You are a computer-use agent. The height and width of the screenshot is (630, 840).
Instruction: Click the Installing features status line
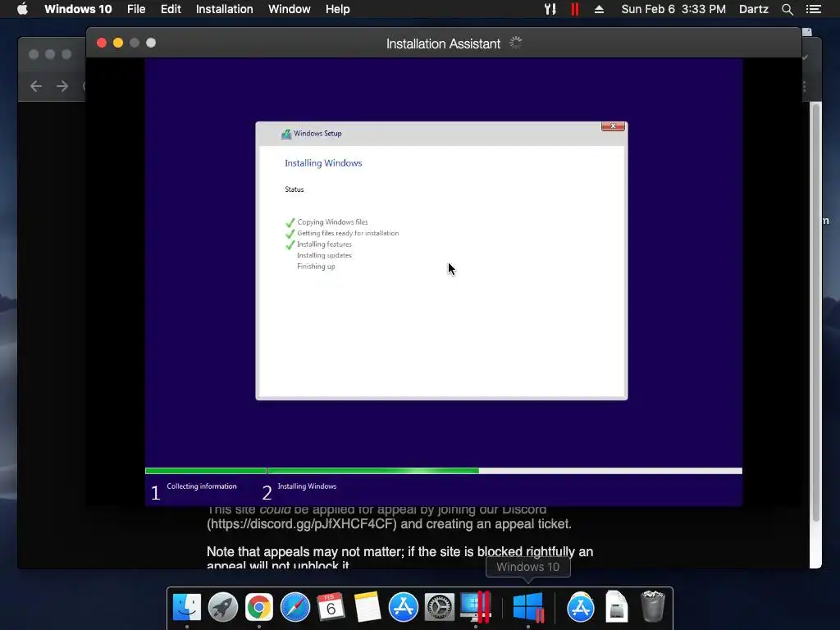324,244
